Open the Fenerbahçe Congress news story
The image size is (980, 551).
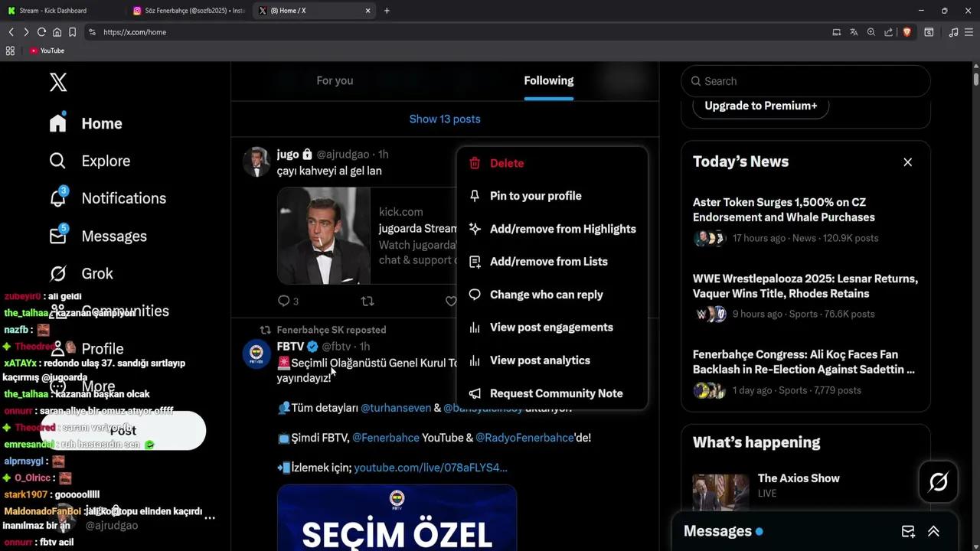tap(805, 372)
